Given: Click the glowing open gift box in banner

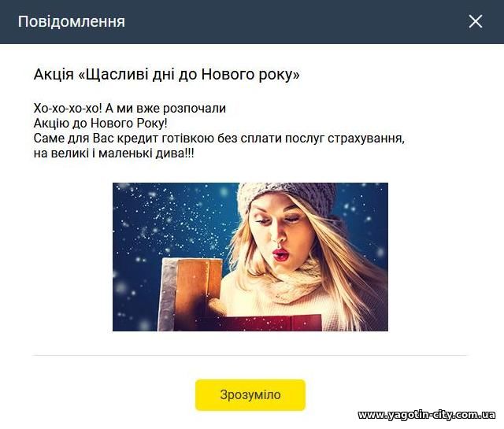Looking at the screenshot, I should (191, 290).
